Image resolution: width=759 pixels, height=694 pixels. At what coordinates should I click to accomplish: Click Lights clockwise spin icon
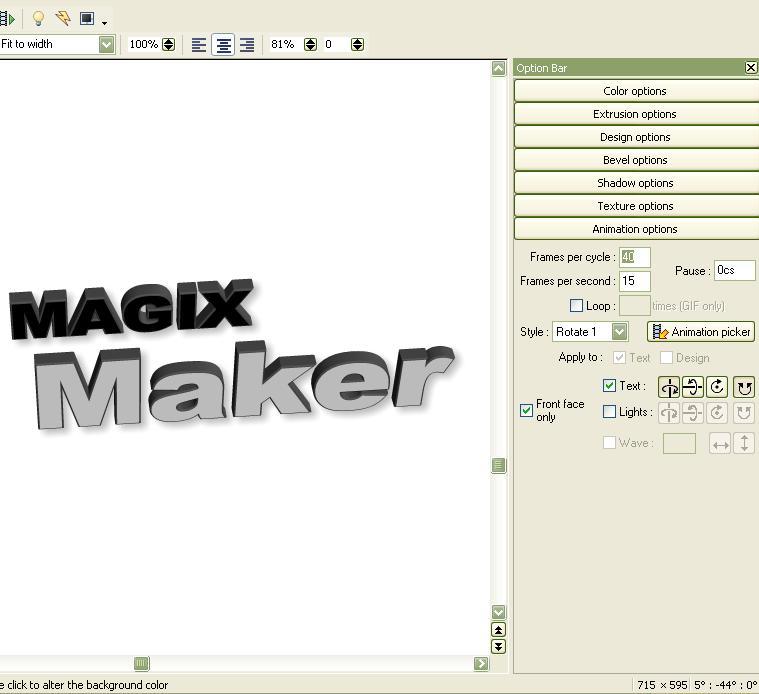click(716, 413)
